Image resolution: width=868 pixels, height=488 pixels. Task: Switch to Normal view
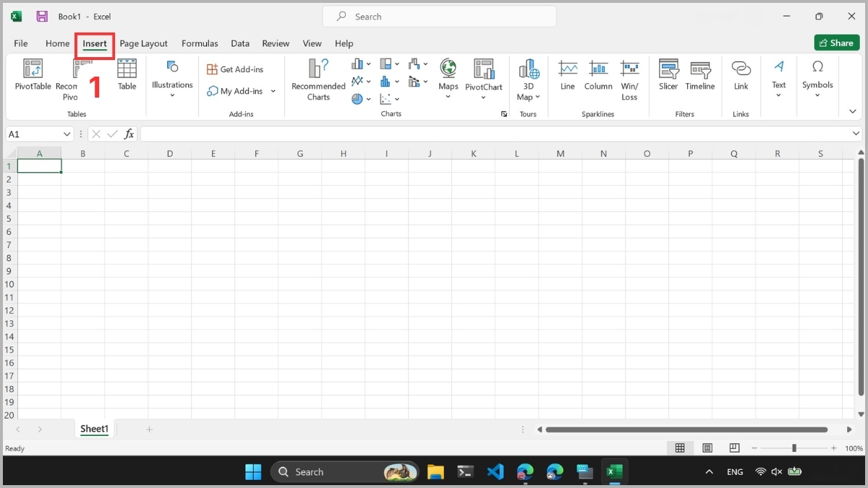[680, 448]
